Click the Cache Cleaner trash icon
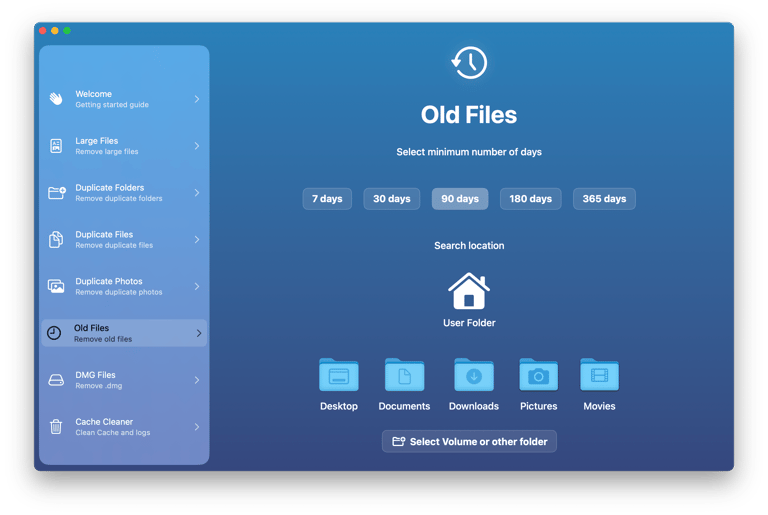The width and height of the screenshot is (768, 515). [56, 426]
